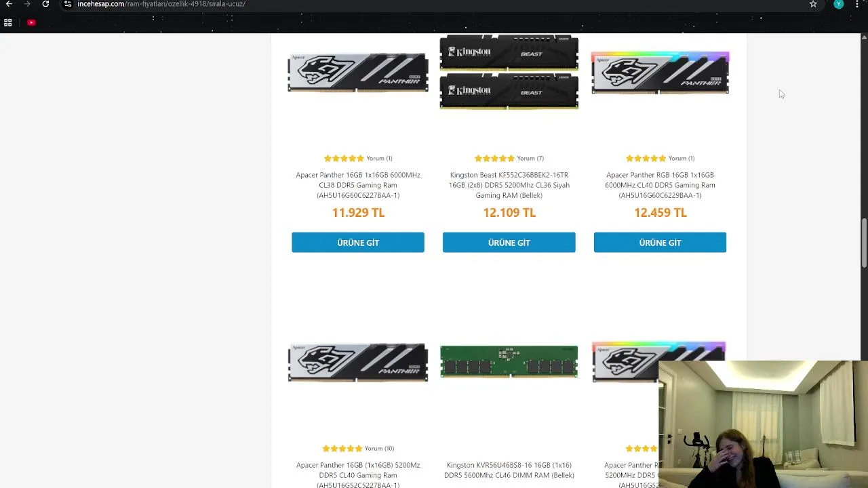Viewport: 868px width, 488px height.
Task: Click Apacer Panther 6000MHz CL38 RAM image
Action: point(358,72)
